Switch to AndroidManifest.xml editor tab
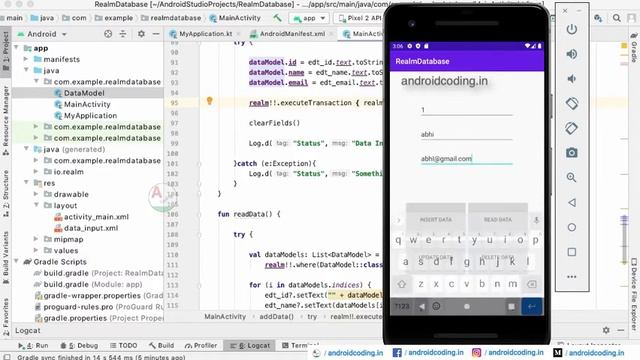 pyautogui.click(x=291, y=34)
